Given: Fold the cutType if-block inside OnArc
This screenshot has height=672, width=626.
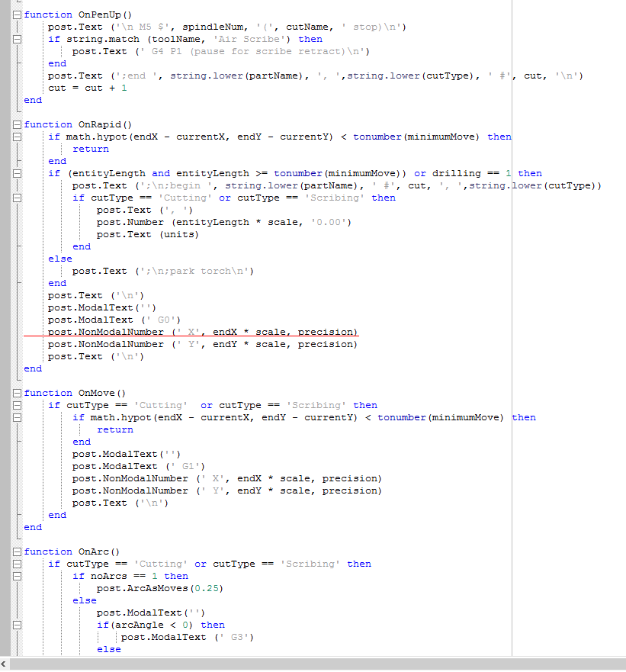Looking at the screenshot, I should tap(17, 564).
